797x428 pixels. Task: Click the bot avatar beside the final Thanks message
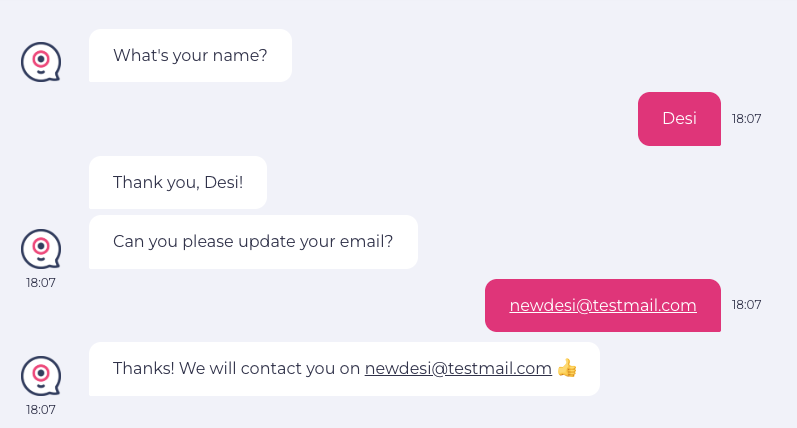click(x=41, y=376)
